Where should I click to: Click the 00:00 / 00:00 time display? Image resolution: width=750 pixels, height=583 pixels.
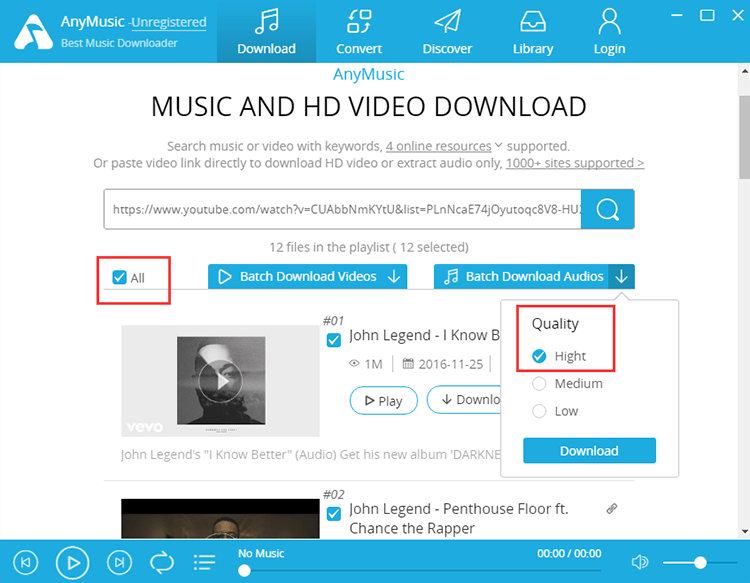tap(569, 553)
